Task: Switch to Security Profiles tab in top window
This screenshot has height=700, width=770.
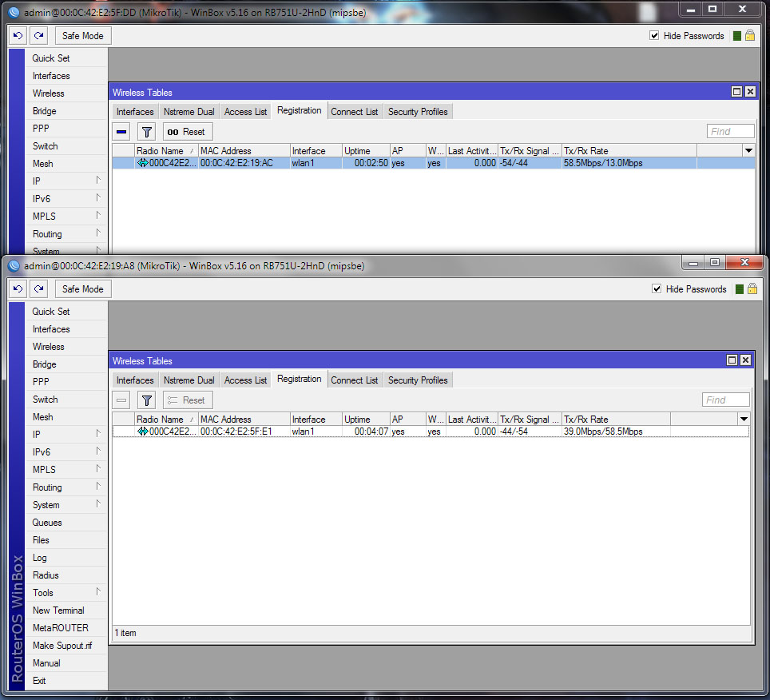Action: point(418,112)
